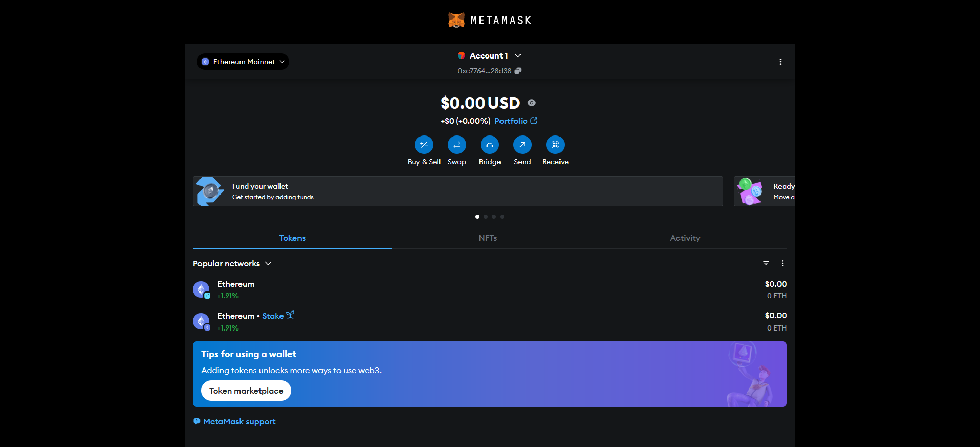Open the Portfolio link
980x447 pixels.
tap(516, 121)
